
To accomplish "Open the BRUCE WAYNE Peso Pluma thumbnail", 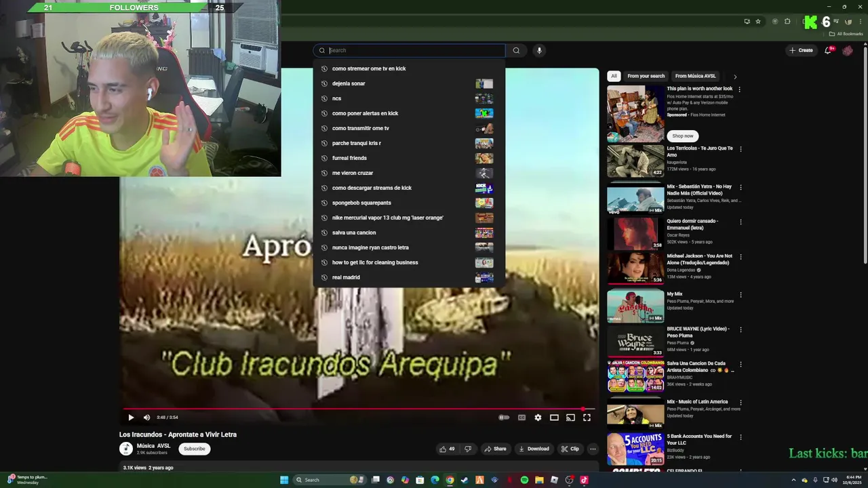I will click(635, 342).
